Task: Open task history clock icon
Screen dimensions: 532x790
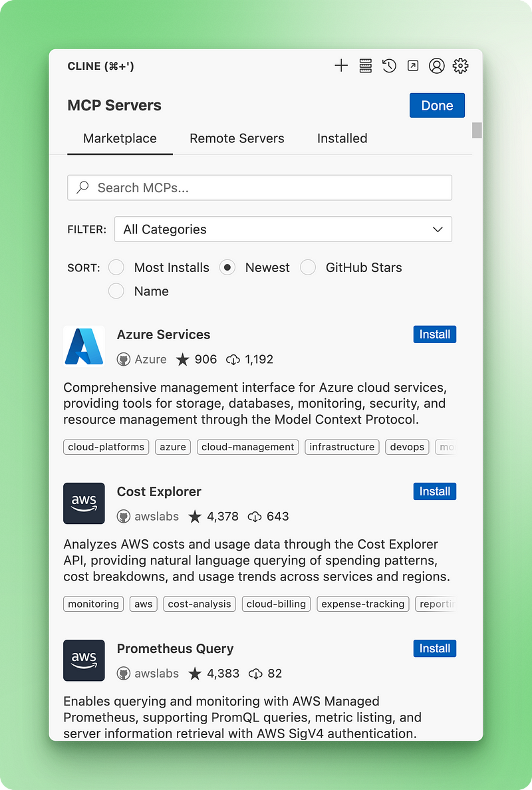Action: pyautogui.click(x=389, y=65)
